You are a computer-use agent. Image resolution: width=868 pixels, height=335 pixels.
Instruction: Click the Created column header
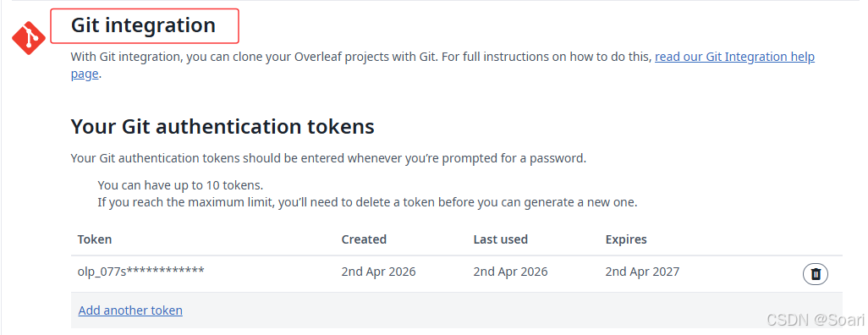[x=364, y=239]
